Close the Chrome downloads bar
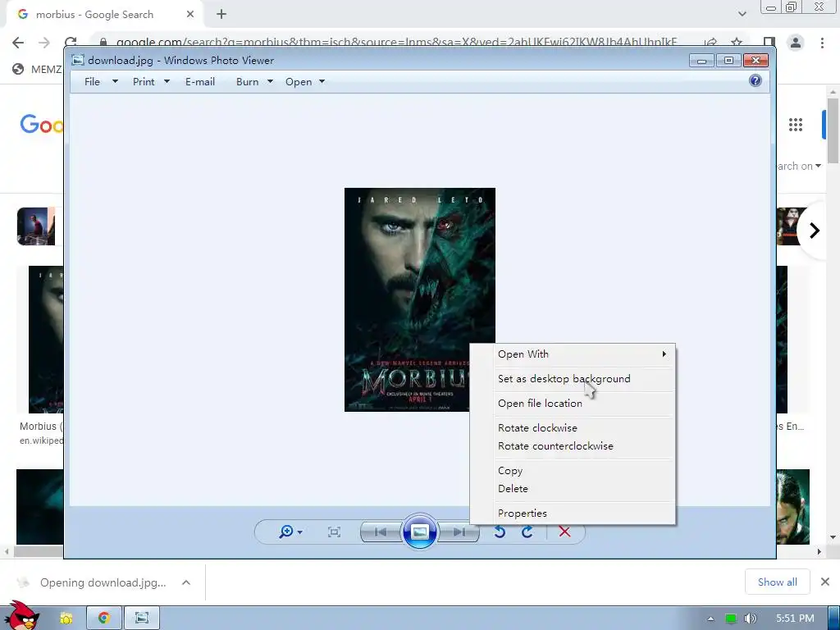The height and width of the screenshot is (630, 840). point(825,582)
